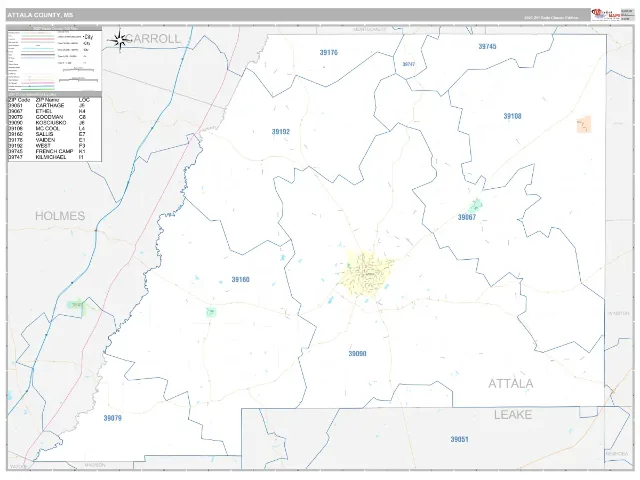
Task: Click the ZIP code label 39079 on map
Action: (x=112, y=418)
